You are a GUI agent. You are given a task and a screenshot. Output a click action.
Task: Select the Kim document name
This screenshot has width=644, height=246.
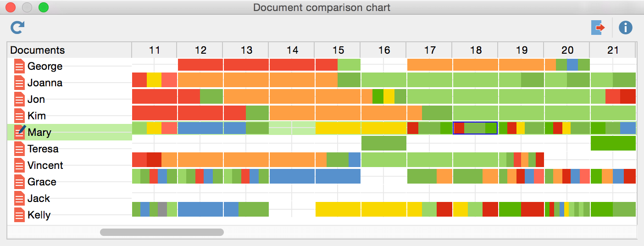37,116
